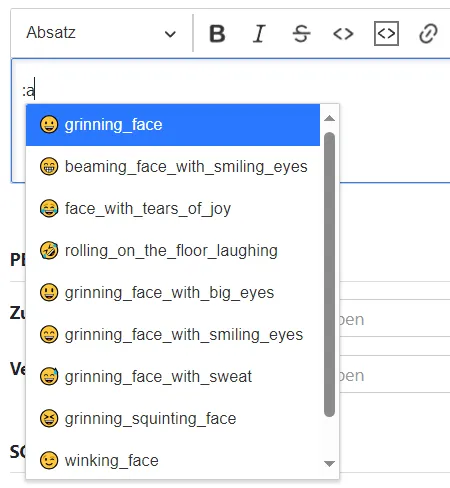Choose face_with_tears_of_joy emoji
The width and height of the screenshot is (450, 488).
point(173,209)
